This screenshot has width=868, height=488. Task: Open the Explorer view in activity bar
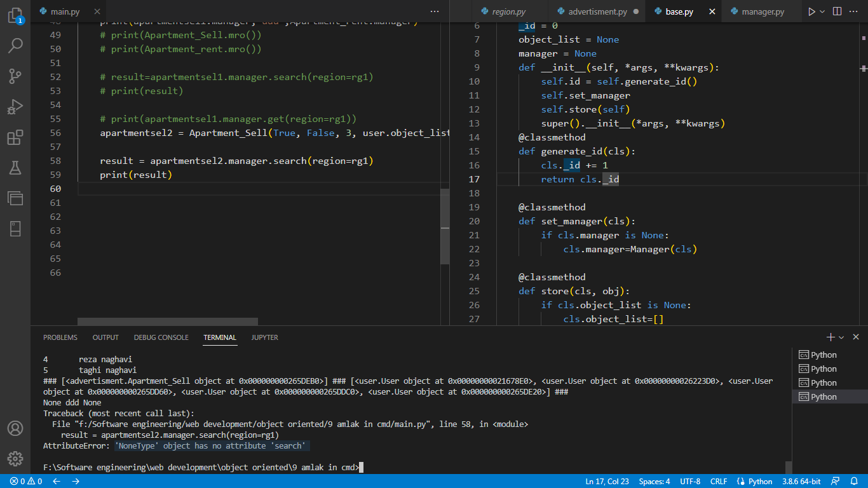[15, 15]
